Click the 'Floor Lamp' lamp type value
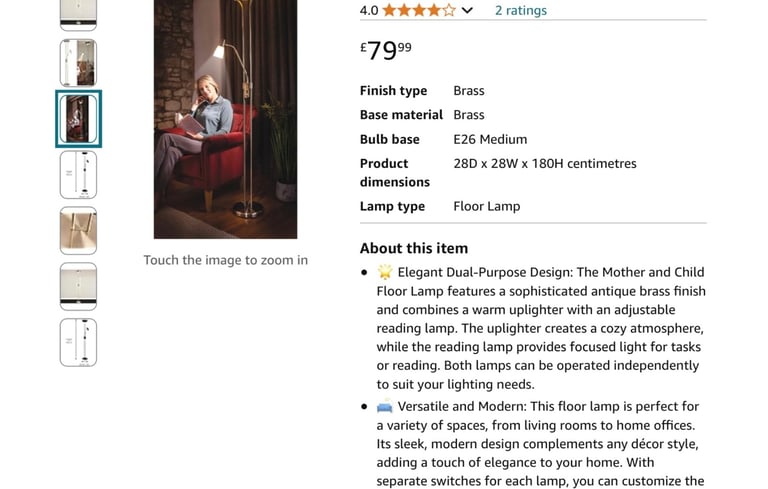Image resolution: width=768 pixels, height=489 pixels. pos(486,206)
